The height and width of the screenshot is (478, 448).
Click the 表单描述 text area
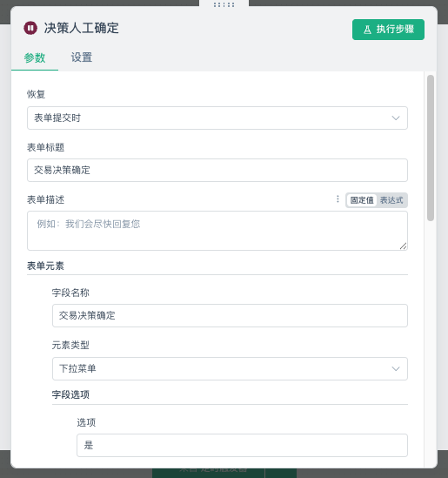(x=217, y=231)
